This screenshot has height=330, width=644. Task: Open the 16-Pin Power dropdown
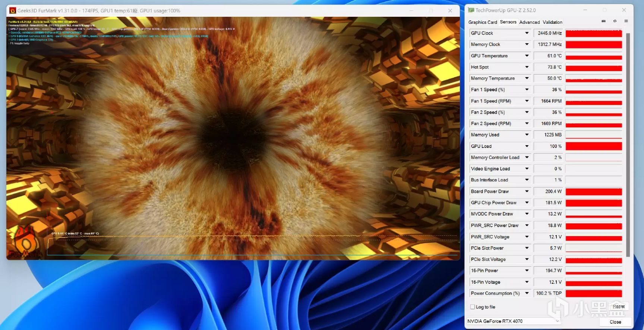click(527, 270)
